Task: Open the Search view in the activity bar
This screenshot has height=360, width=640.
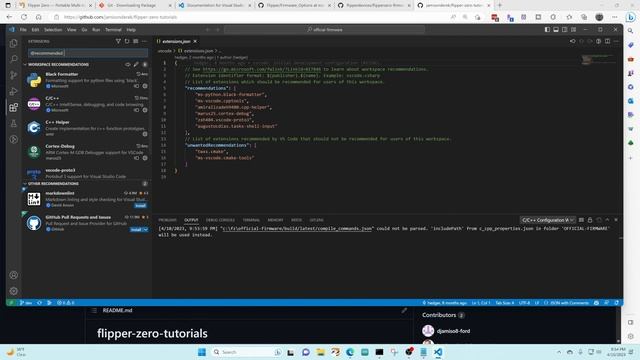Action: [13, 59]
